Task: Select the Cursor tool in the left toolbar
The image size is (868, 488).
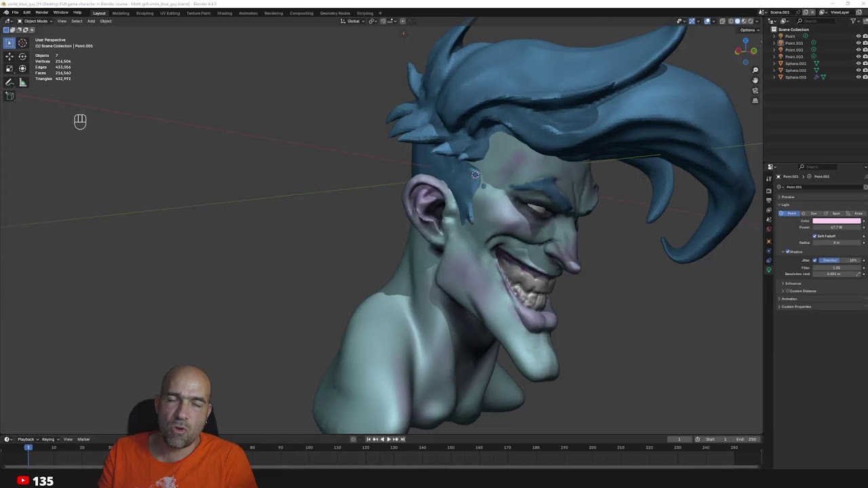Action: [22, 43]
